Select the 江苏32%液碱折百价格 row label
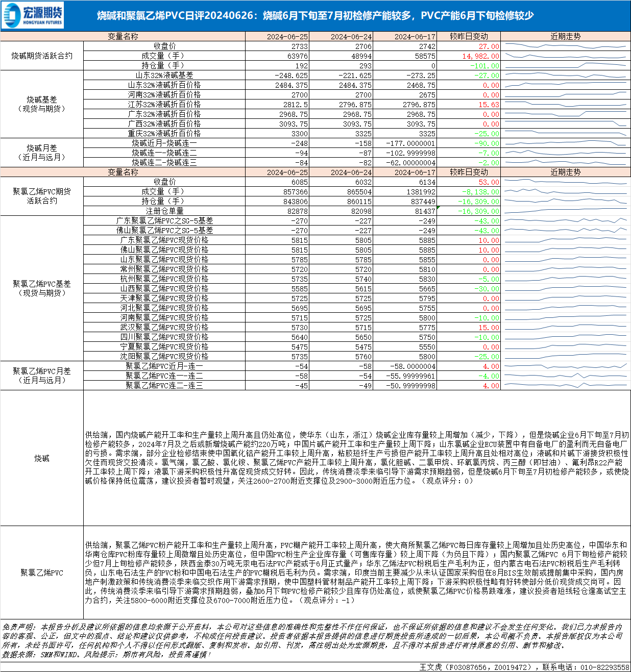This screenshot has width=631, height=672. [x=164, y=105]
